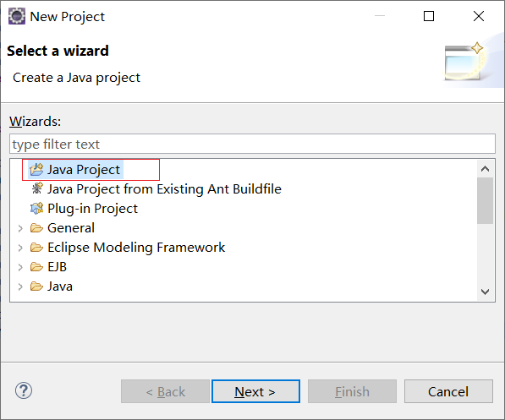Screen dimensions: 505x420
Task: Click the General folder icon
Action: point(36,228)
